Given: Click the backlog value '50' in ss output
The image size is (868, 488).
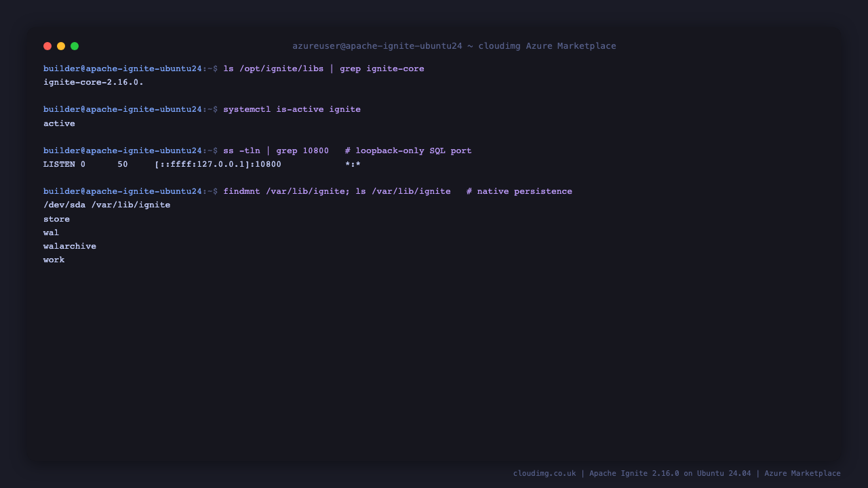Looking at the screenshot, I should click(x=123, y=165).
